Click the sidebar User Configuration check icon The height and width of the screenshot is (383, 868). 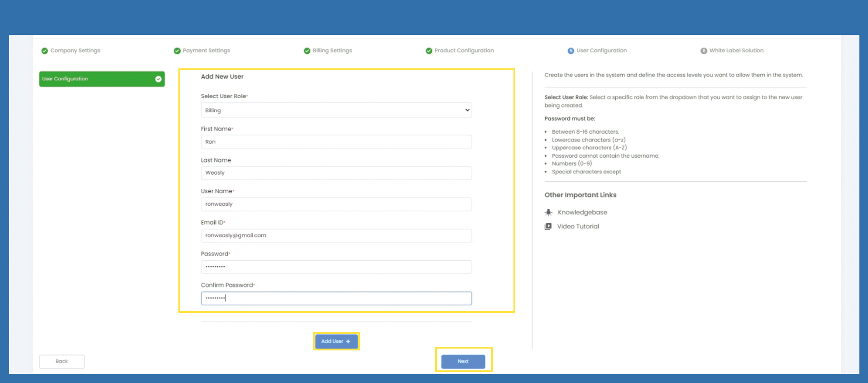click(158, 79)
